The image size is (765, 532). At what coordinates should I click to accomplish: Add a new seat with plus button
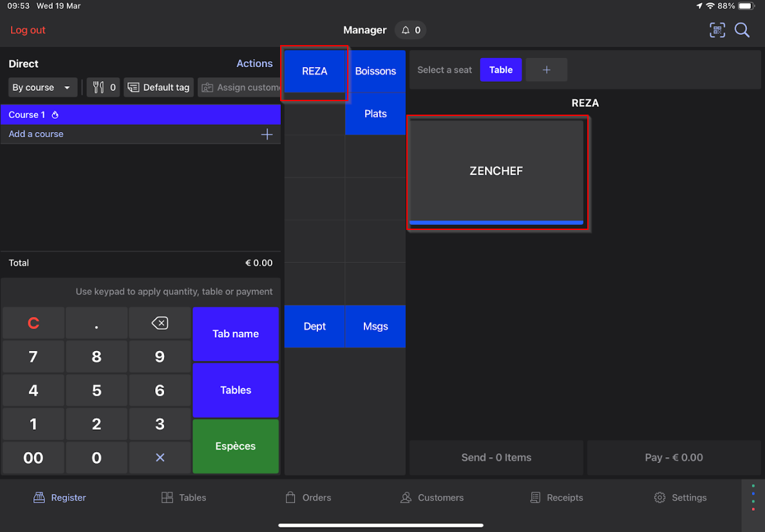tap(546, 70)
